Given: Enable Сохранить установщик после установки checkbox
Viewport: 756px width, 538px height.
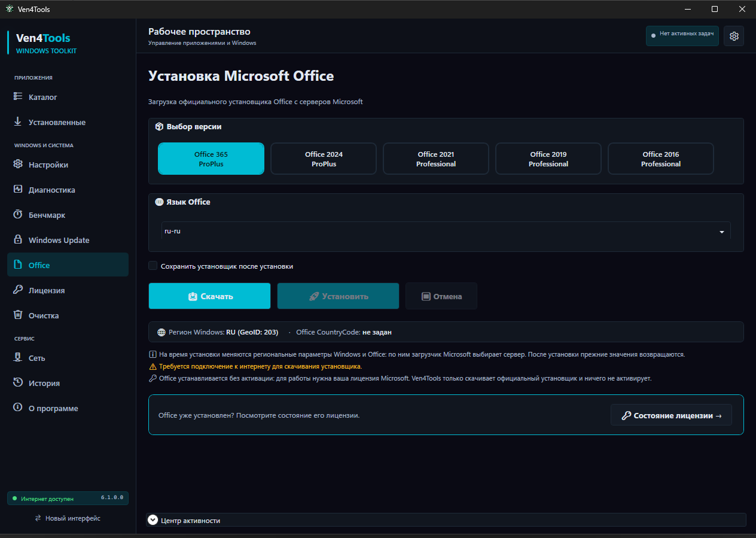Looking at the screenshot, I should coord(153,266).
